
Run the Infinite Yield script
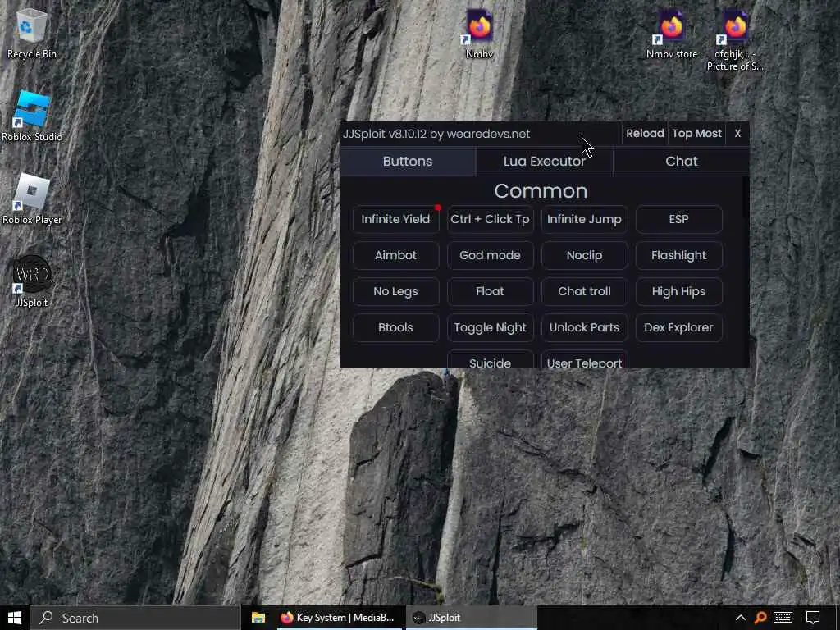(x=395, y=219)
